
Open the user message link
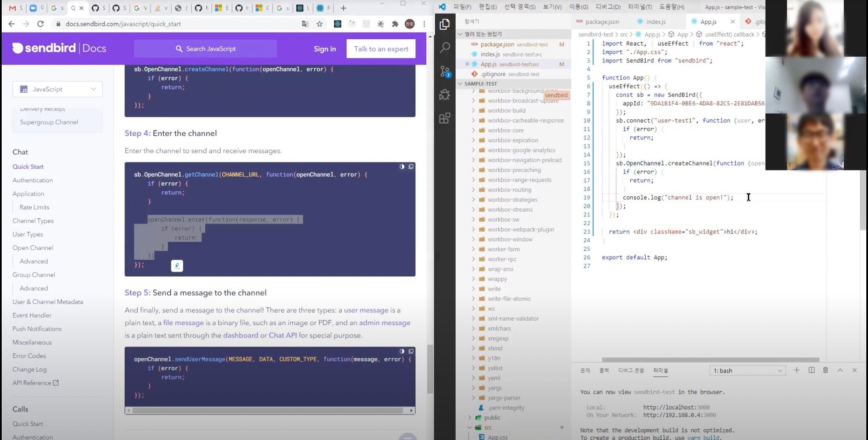coord(366,310)
